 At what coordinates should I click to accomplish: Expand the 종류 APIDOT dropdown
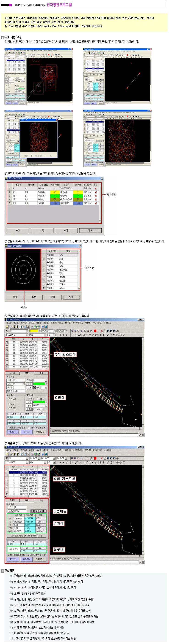point(46,405)
